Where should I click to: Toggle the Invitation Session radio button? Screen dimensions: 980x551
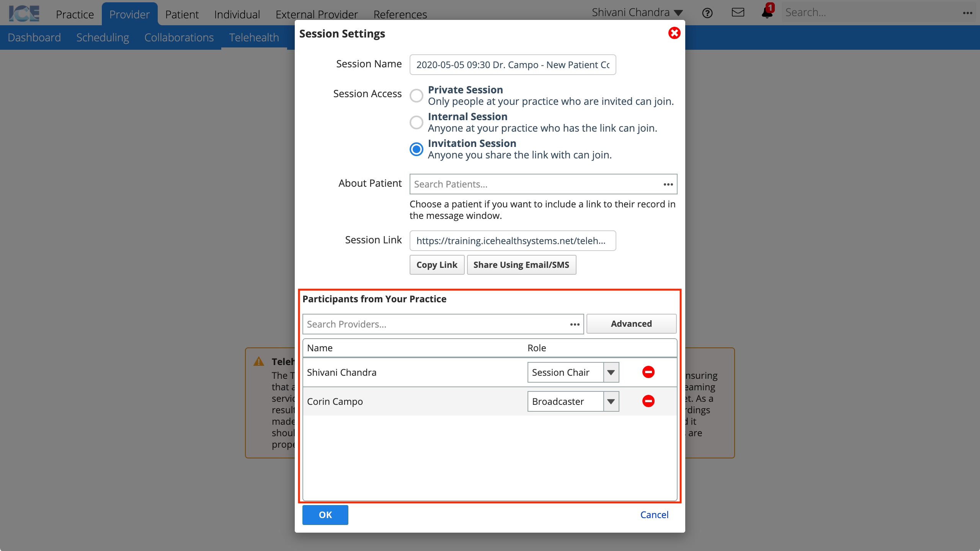pos(416,149)
